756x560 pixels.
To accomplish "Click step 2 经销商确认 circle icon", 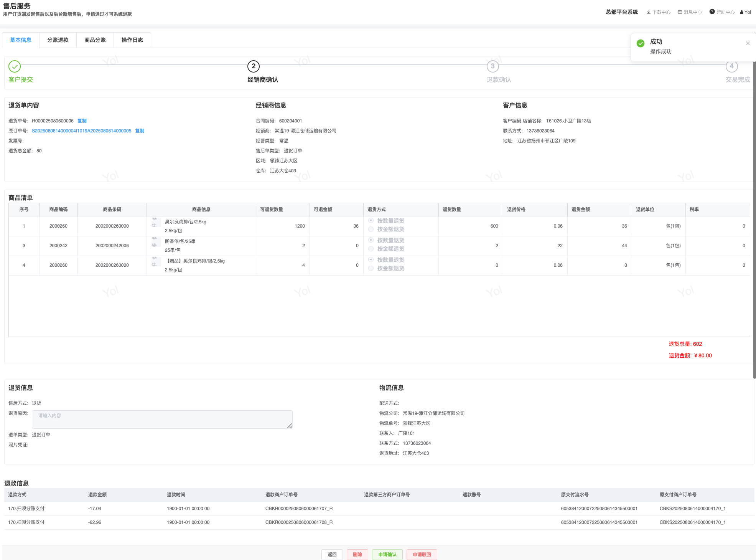I will (254, 66).
